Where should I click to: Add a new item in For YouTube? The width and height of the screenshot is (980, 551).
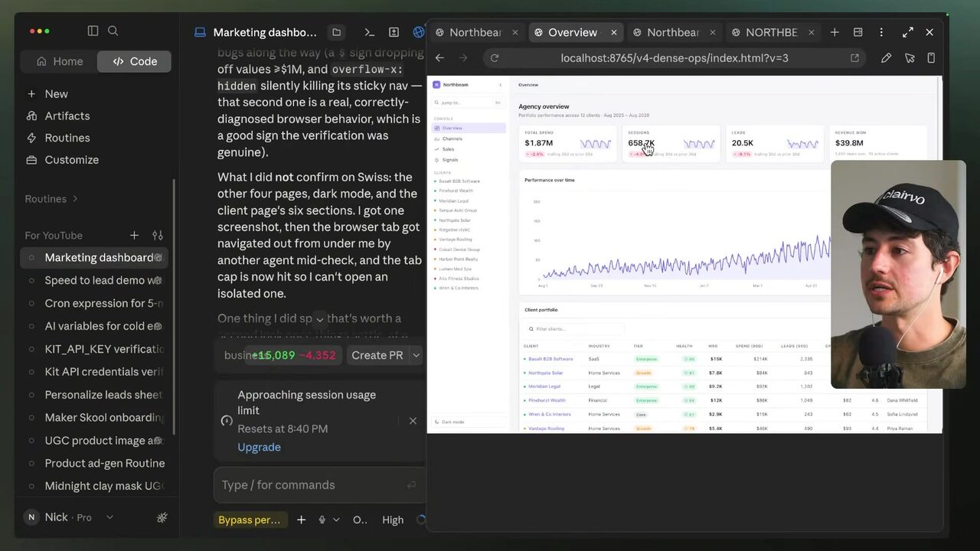(x=134, y=236)
